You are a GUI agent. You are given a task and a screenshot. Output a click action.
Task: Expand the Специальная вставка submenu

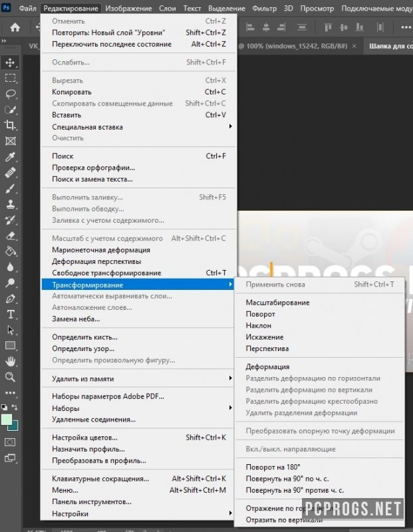point(138,126)
